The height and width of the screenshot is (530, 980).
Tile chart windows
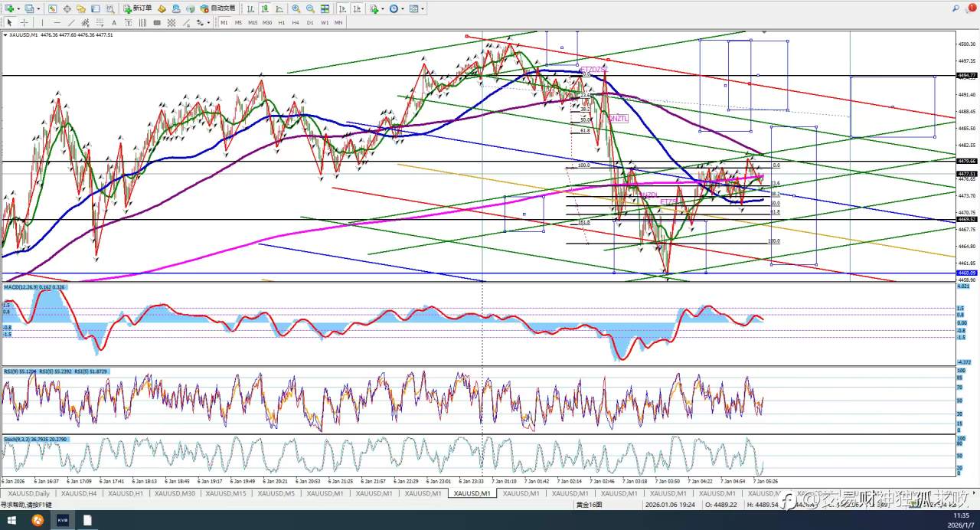pos(325,8)
